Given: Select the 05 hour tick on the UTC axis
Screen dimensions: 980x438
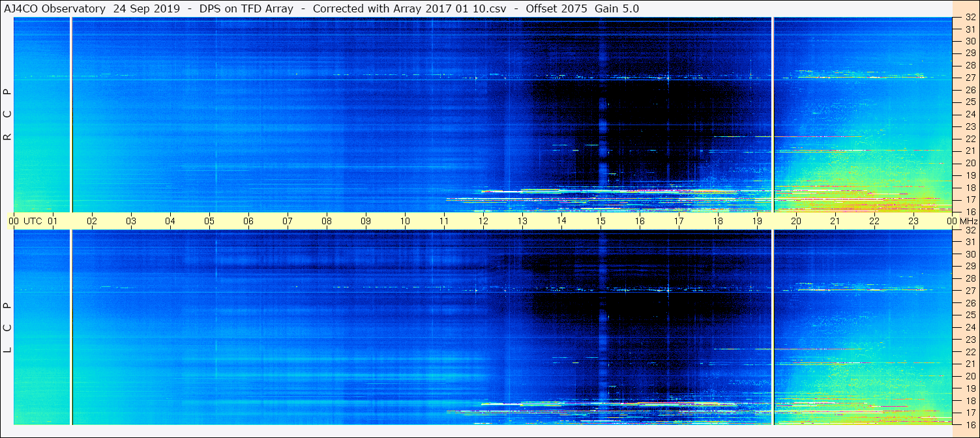Looking at the screenshot, I should [209, 221].
